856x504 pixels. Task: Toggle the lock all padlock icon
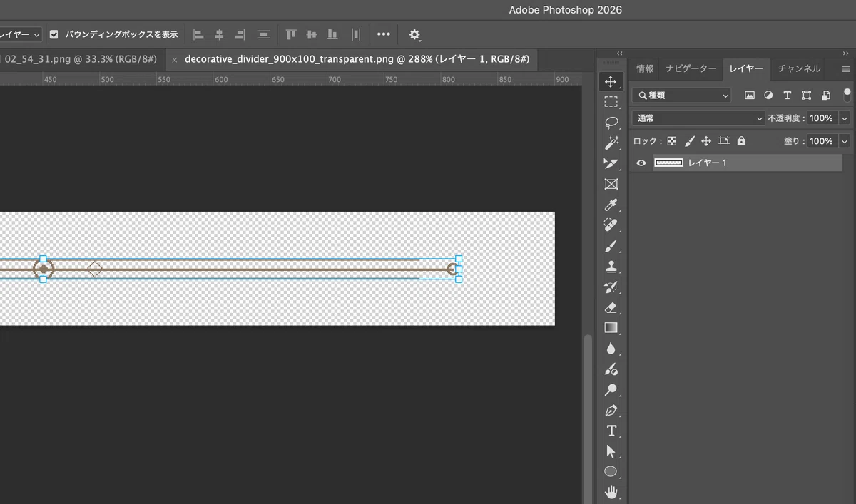(741, 141)
